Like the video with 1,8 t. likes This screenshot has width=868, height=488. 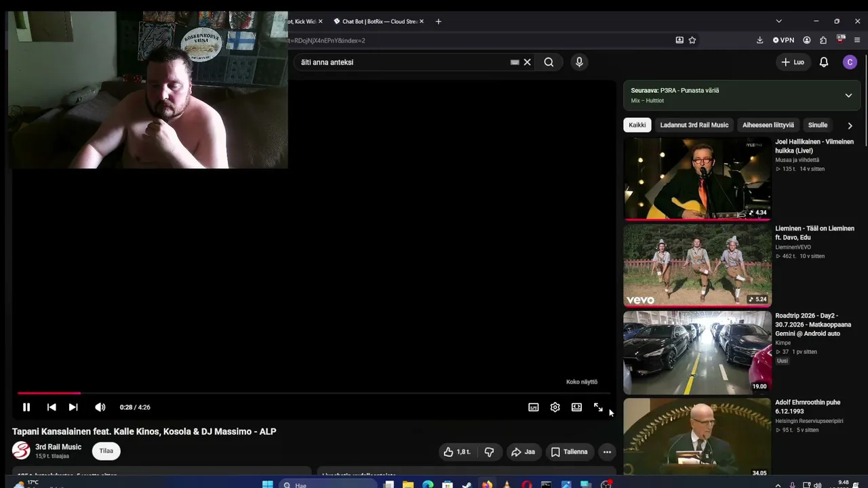pos(457,452)
